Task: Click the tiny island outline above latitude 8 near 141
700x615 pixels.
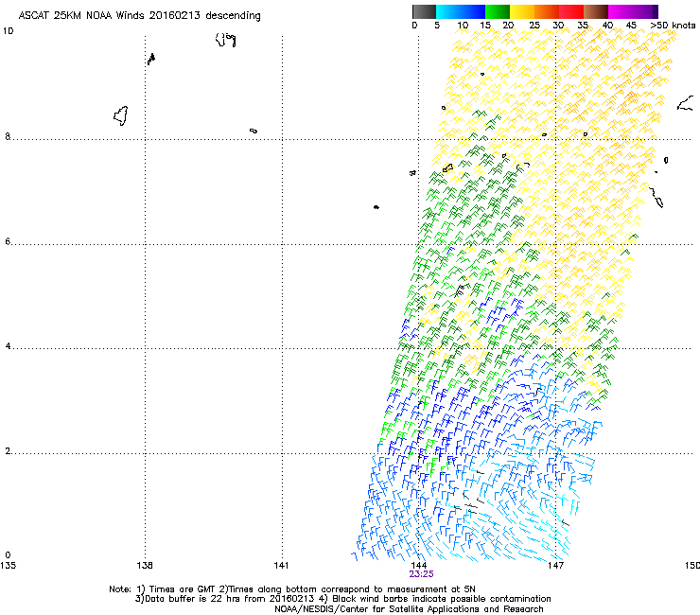Action: pyautogui.click(x=254, y=131)
